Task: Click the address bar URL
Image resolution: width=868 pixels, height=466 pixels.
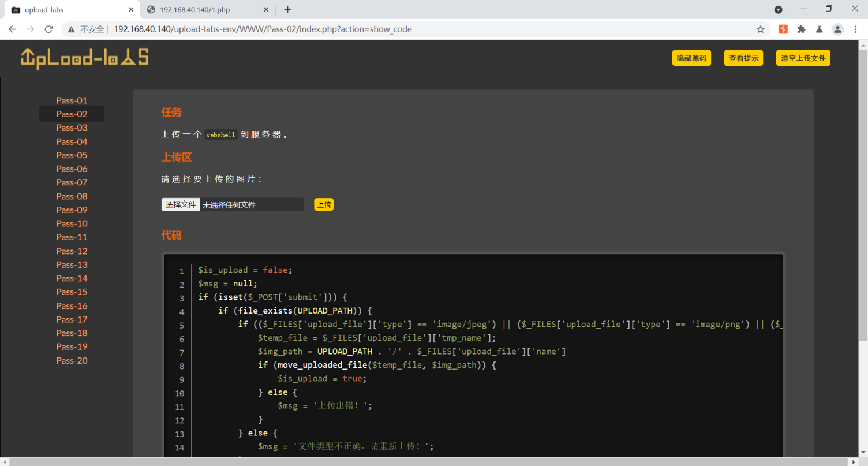Action: (x=263, y=29)
